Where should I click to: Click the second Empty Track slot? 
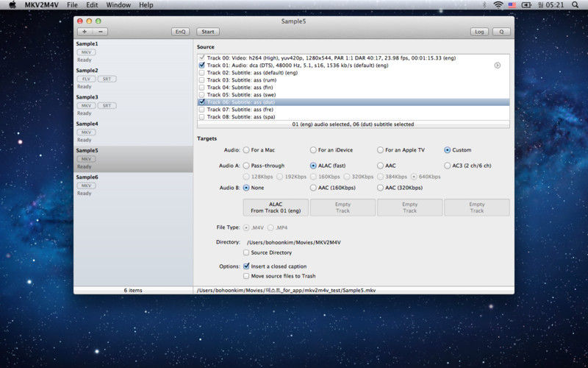pos(409,208)
